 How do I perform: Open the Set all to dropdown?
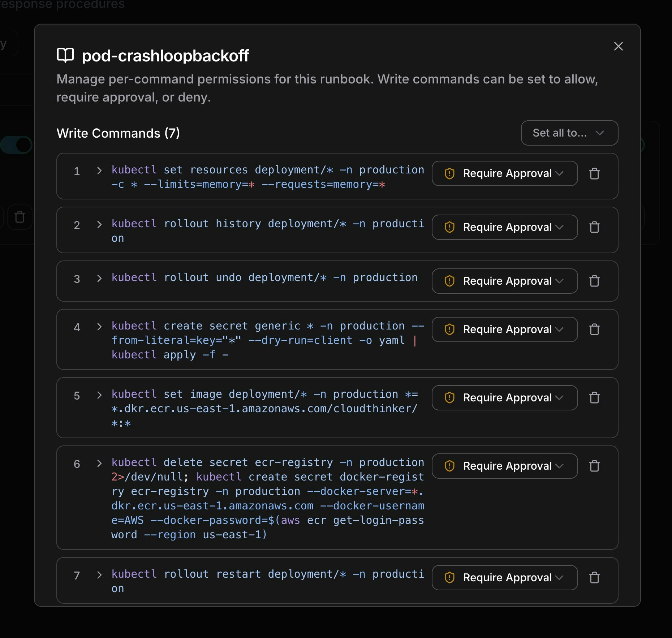(x=569, y=133)
